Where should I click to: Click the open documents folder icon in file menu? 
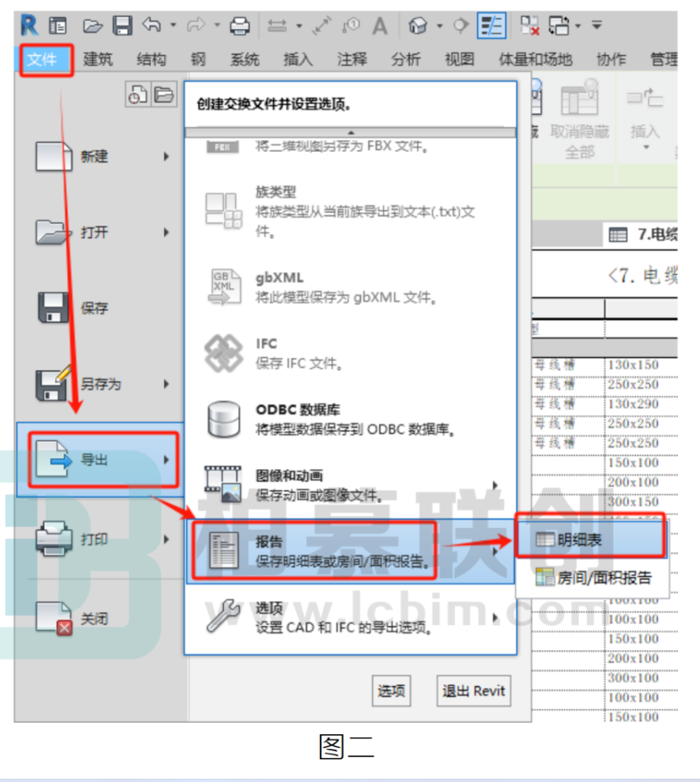point(164,94)
